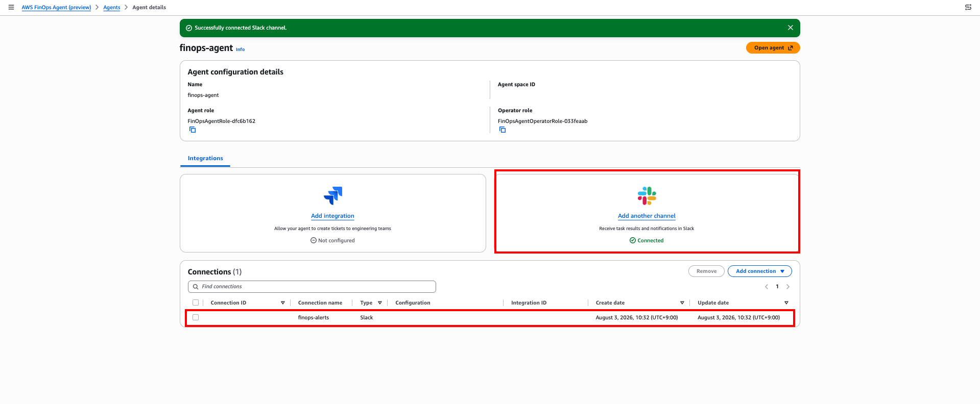Click the Add integration link
Screen dimensions: 980x404
click(x=332, y=216)
